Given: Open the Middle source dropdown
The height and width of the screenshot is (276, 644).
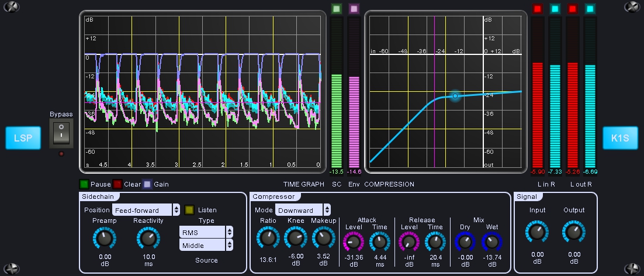Looking at the screenshot, I should (202, 245).
